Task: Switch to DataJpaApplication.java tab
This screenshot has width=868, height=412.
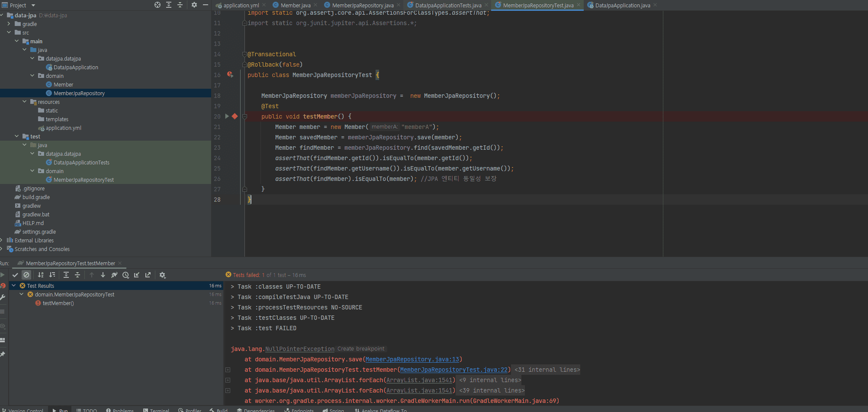Action: tap(622, 5)
